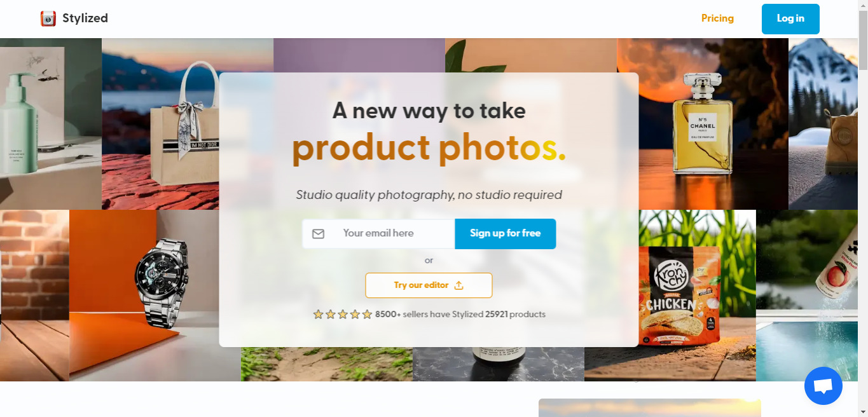The width and height of the screenshot is (868, 417).
Task: Click the fifth rating star
Action: [367, 314]
